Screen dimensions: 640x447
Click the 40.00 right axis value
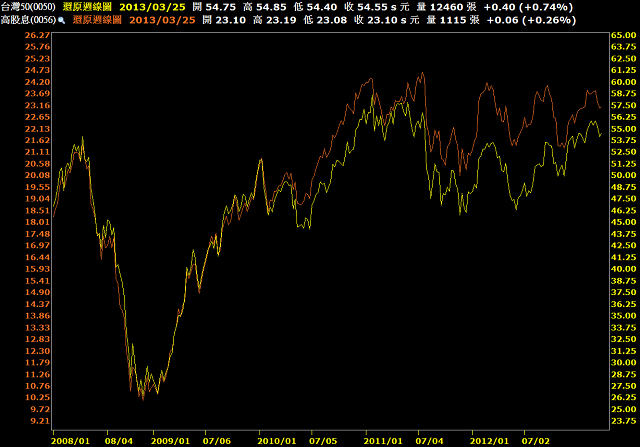[624, 269]
